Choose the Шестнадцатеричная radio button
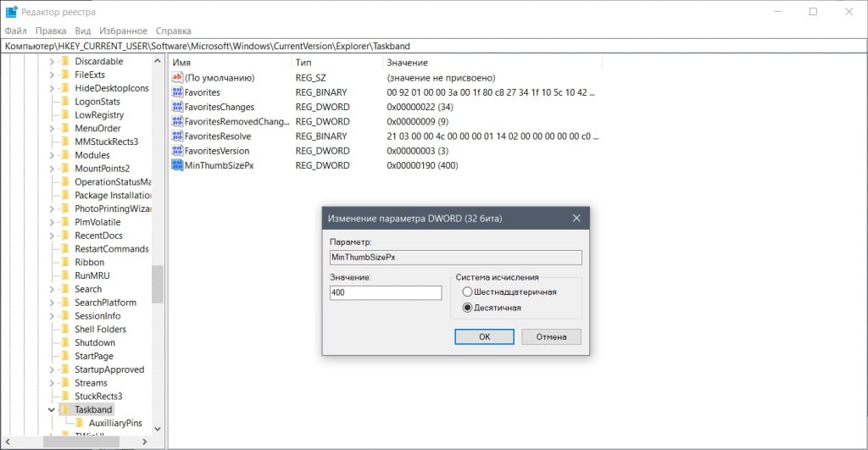The image size is (868, 450). [x=467, y=292]
